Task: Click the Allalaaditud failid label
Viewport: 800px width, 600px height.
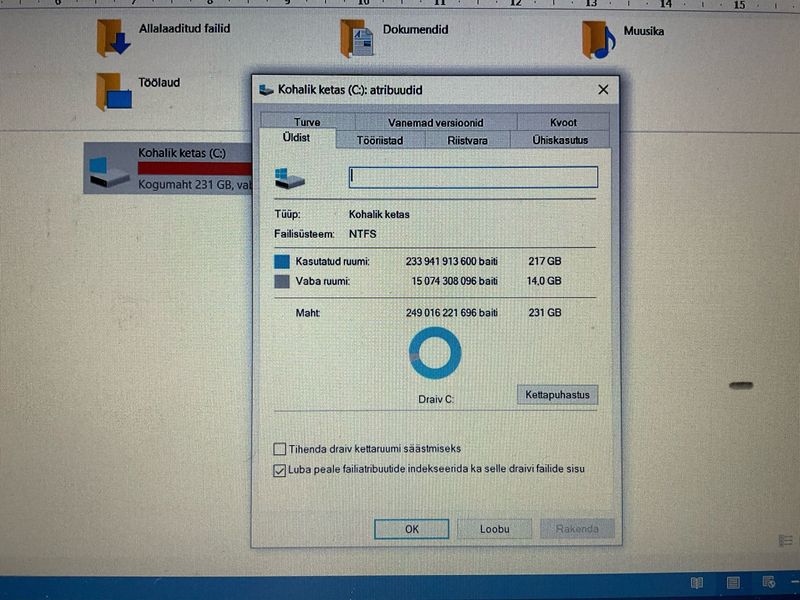Action: coord(185,29)
